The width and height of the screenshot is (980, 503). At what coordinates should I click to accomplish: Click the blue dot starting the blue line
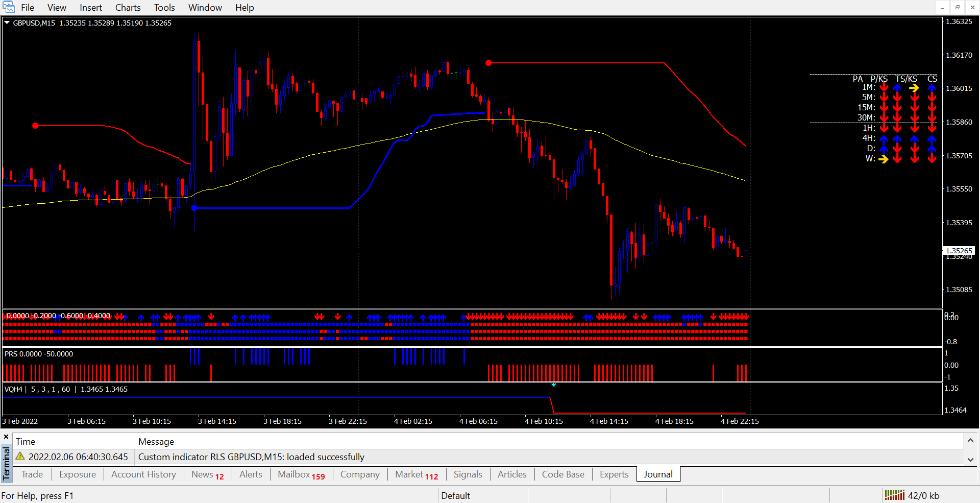(x=194, y=208)
